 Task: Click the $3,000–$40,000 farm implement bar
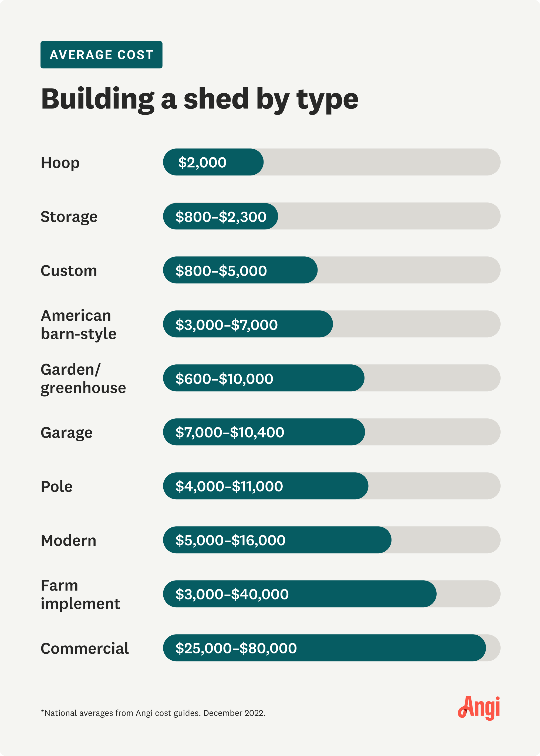click(299, 594)
